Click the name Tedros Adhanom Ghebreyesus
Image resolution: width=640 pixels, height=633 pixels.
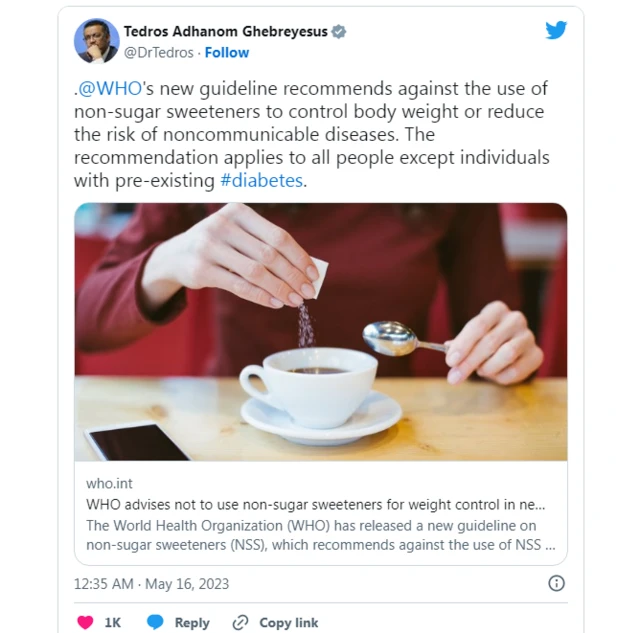tap(226, 31)
